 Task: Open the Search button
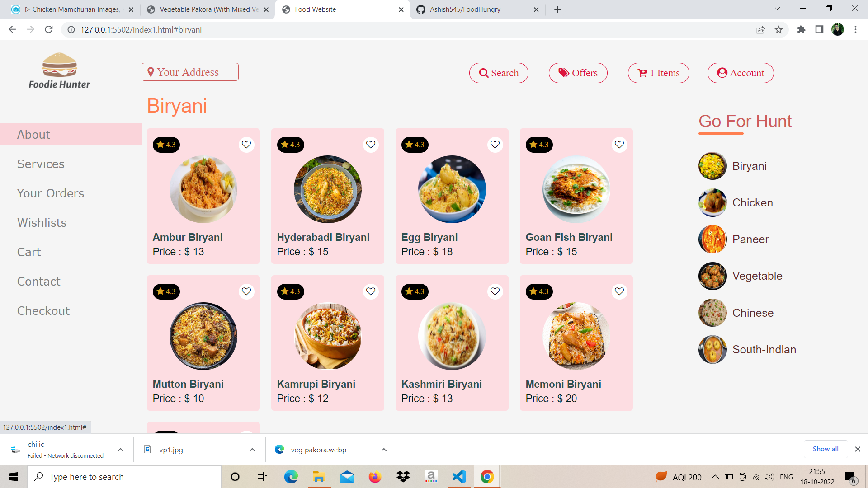(x=499, y=73)
